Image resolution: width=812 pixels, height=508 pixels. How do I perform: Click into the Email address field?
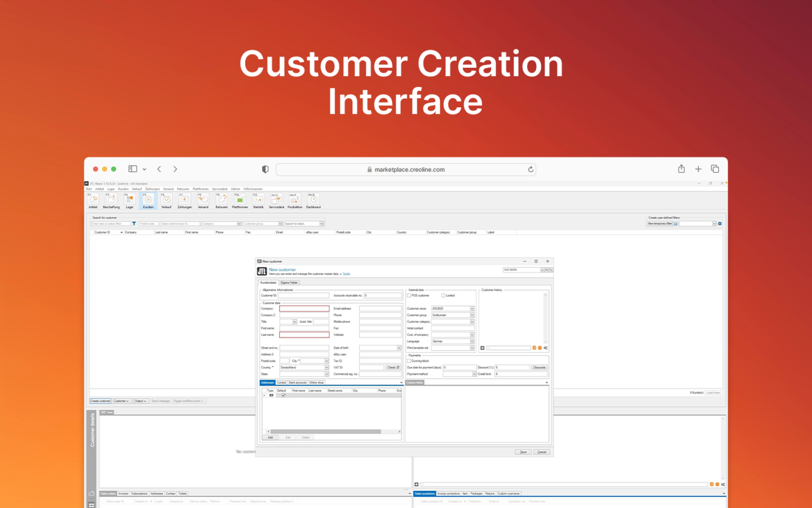pyautogui.click(x=380, y=309)
